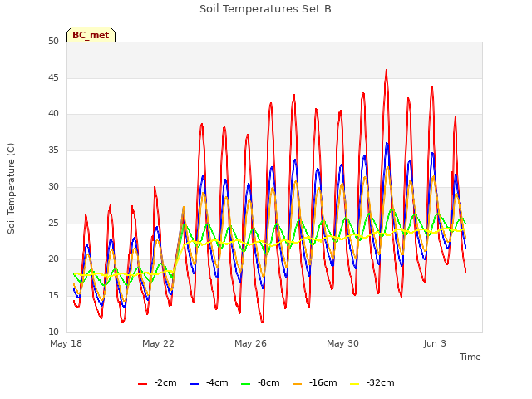The image size is (532, 399).
Task: Click the Jun 3 x-axis tick label
Action: tap(435, 343)
